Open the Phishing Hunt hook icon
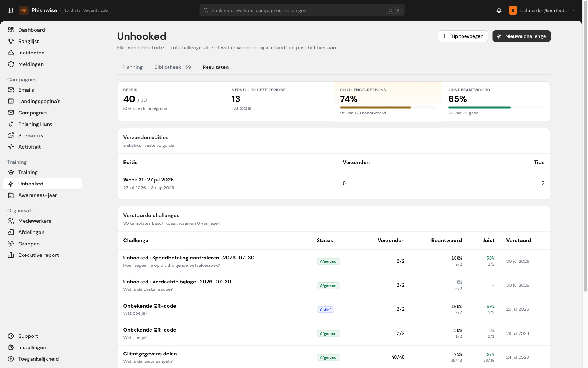Viewport: 588px width, 368px height. pos(11,124)
